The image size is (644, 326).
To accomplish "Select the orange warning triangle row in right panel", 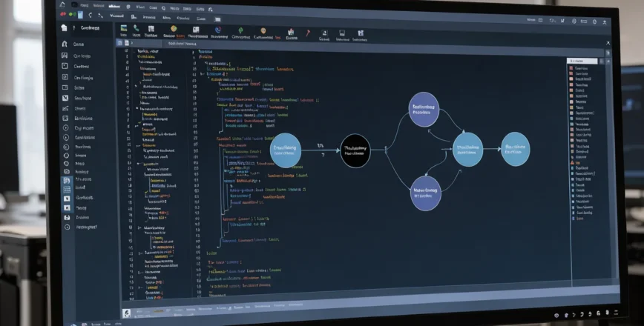I will (576, 163).
